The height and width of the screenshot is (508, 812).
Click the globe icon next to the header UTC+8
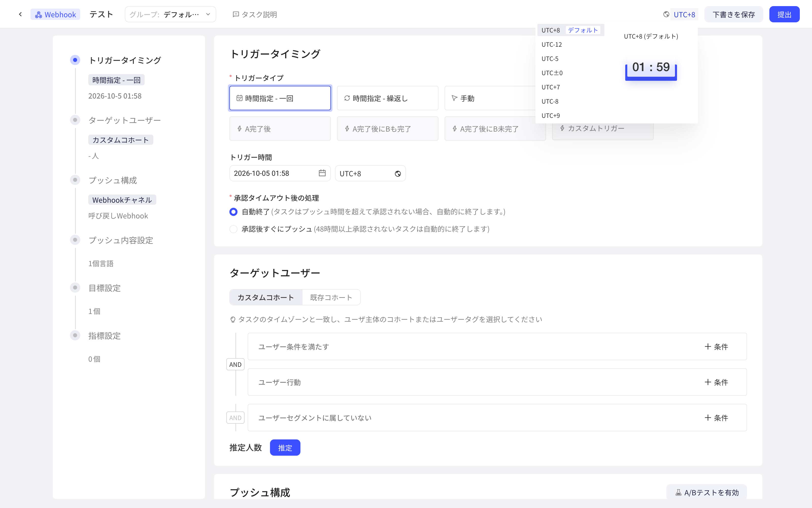[666, 14]
